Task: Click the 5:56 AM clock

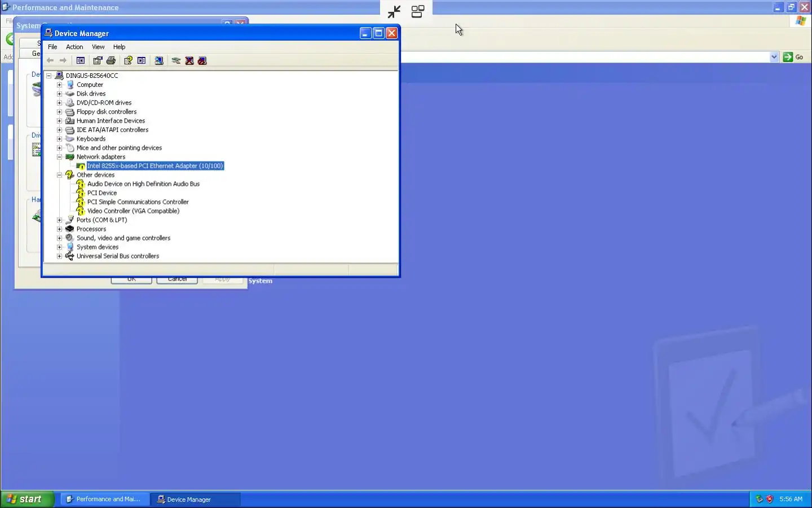Action: tap(791, 499)
